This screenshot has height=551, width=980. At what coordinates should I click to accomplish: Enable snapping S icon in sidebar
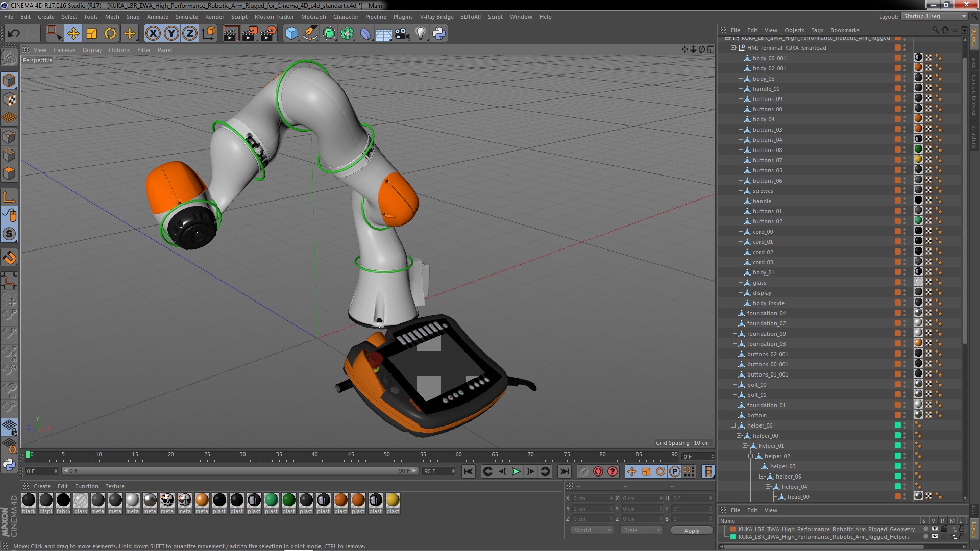point(9,234)
